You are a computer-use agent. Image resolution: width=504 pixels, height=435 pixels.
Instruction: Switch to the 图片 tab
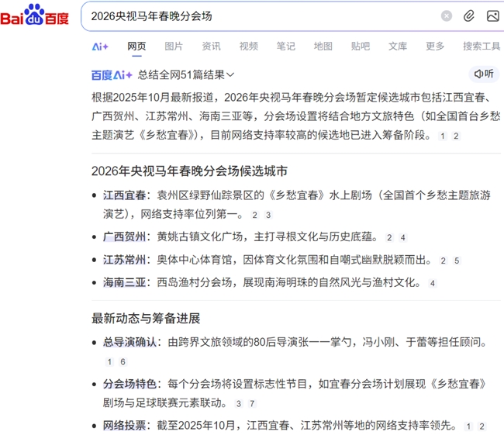174,47
